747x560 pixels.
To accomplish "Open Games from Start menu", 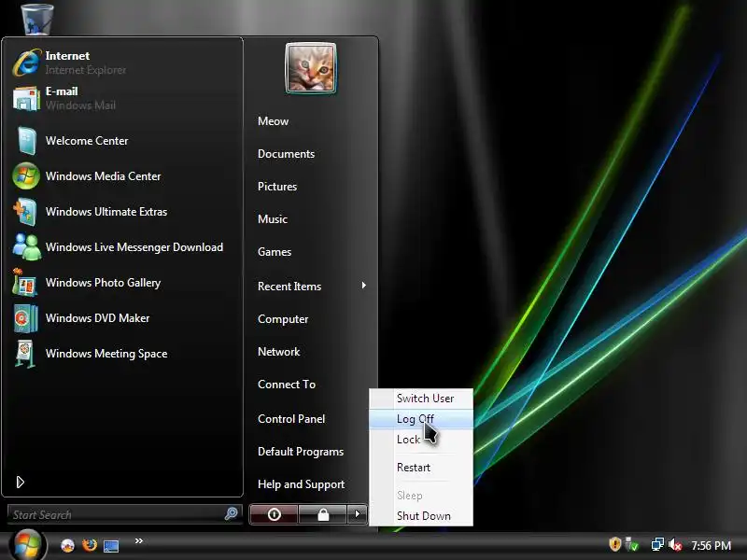I will click(275, 252).
